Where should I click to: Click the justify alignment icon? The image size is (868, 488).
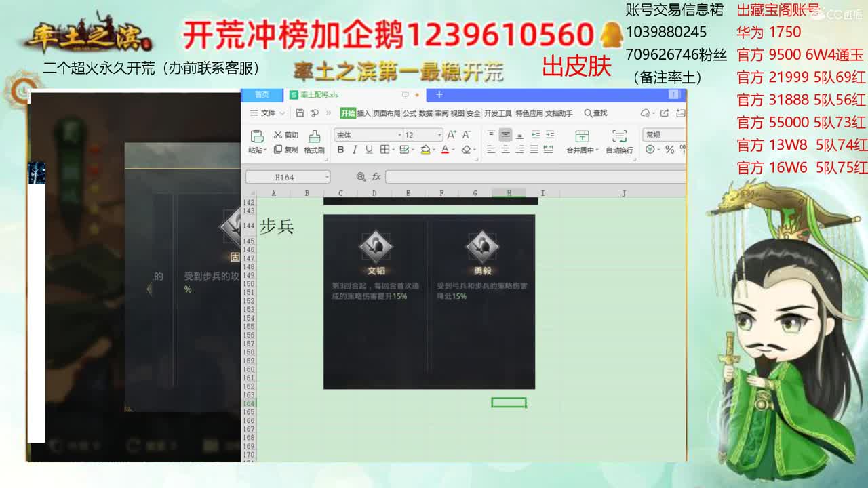tap(534, 150)
